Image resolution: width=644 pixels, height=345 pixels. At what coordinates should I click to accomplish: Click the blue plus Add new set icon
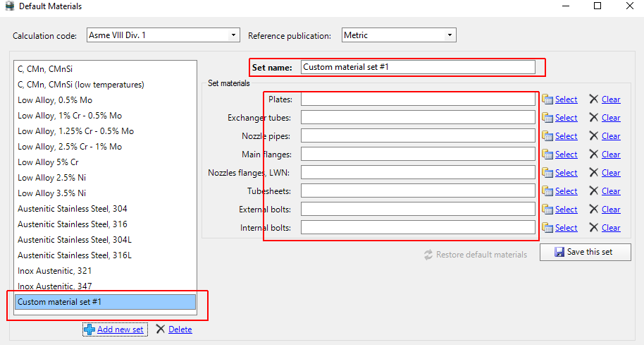(x=89, y=329)
